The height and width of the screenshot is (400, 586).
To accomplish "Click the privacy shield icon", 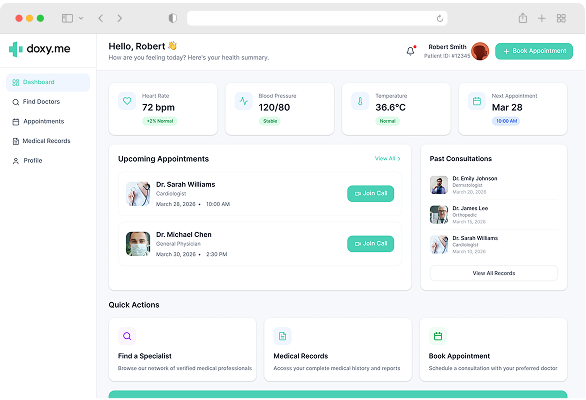I will 173,18.
